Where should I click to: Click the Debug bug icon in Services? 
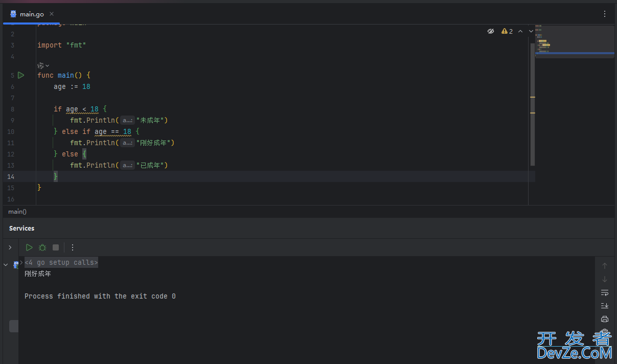(x=42, y=247)
